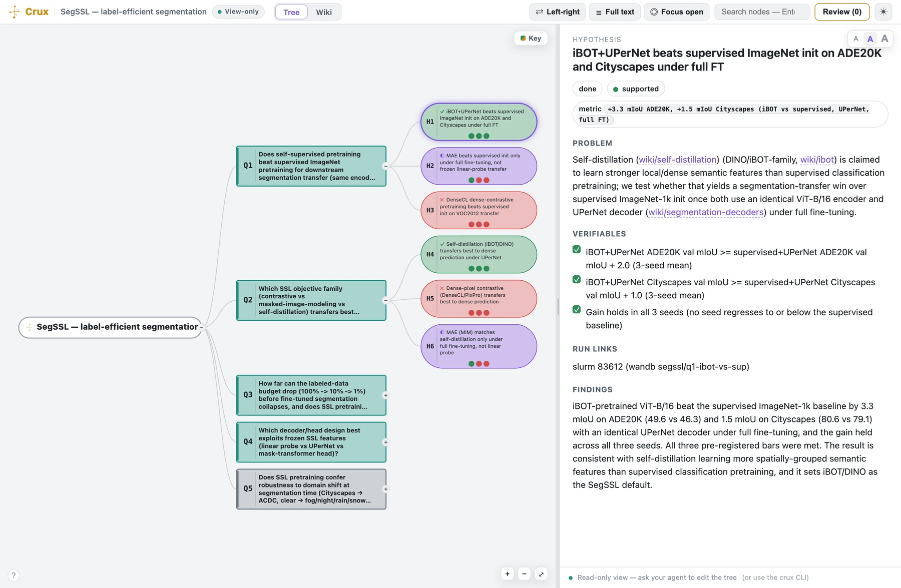Click the Crux logo icon
The height and width of the screenshot is (588, 901).
tap(15, 12)
